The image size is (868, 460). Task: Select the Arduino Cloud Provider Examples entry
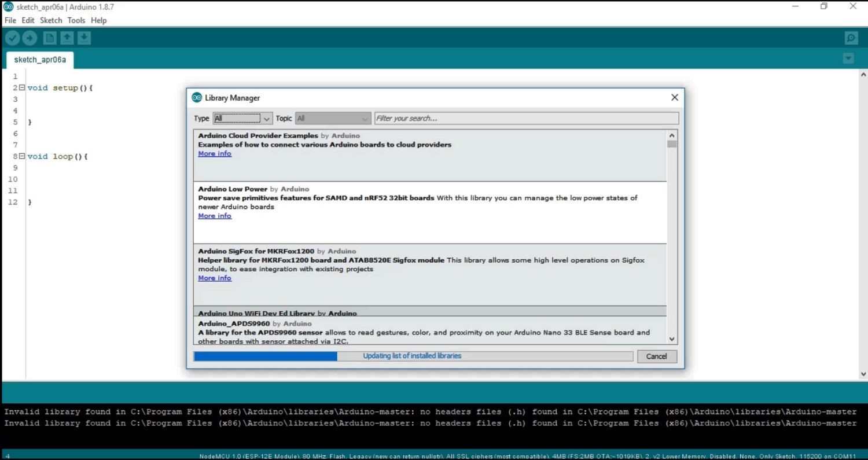(430, 155)
